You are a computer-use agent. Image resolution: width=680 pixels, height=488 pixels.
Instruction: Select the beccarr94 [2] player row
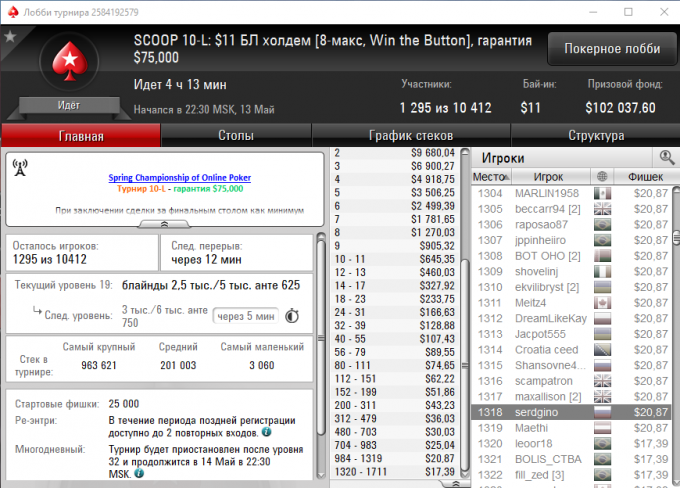571,209
